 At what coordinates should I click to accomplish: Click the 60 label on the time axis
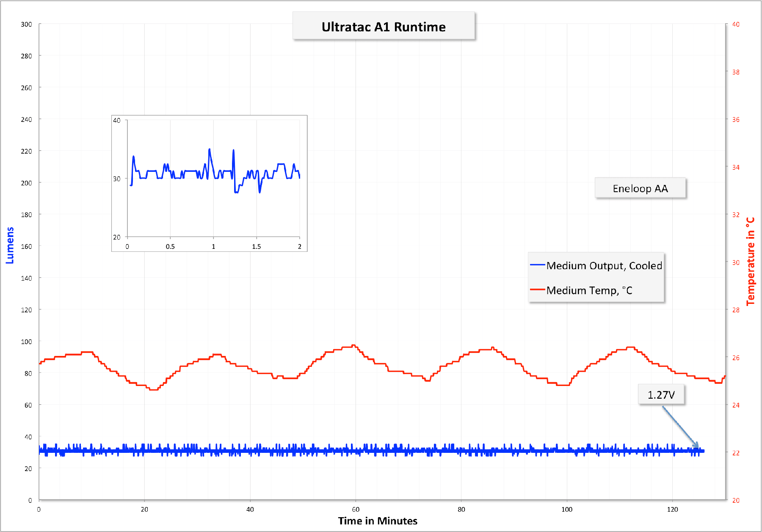[x=356, y=509]
